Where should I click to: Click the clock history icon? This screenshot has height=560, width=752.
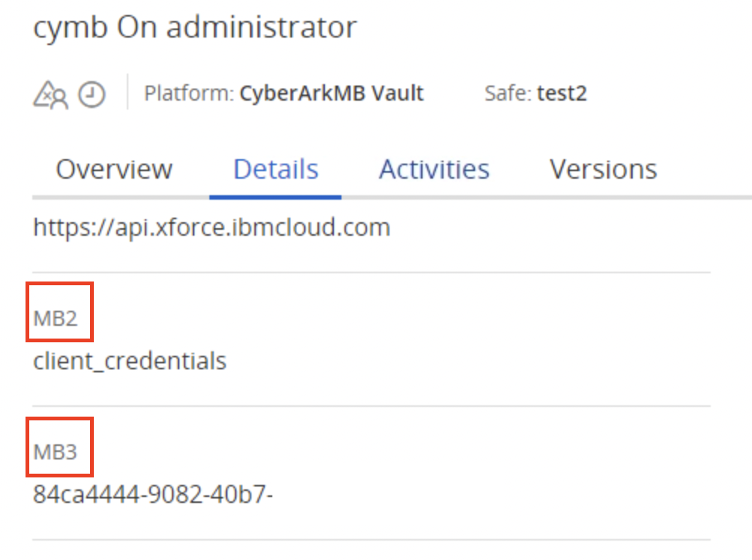(92, 95)
